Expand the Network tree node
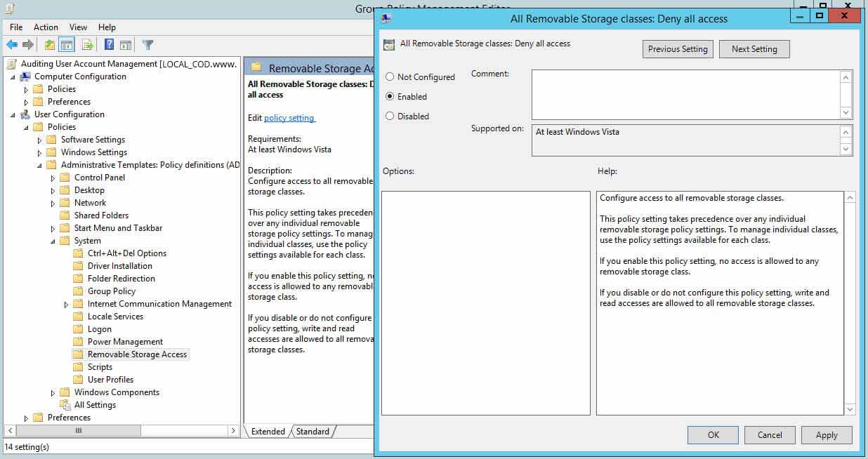Screen dimensions: 868x459 tap(53, 204)
